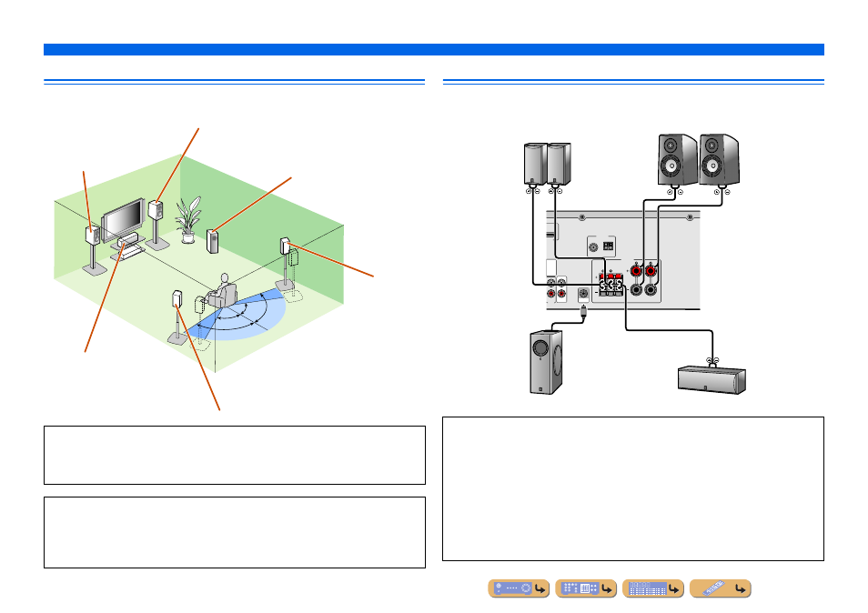Select the right bookshelf front speaker illustration
The height and width of the screenshot is (613, 868).
(x=719, y=159)
